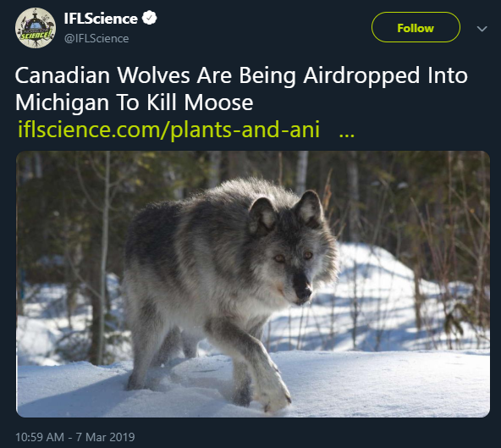501x448 pixels.
Task: Click the verified checkmark badge
Action: (149, 18)
